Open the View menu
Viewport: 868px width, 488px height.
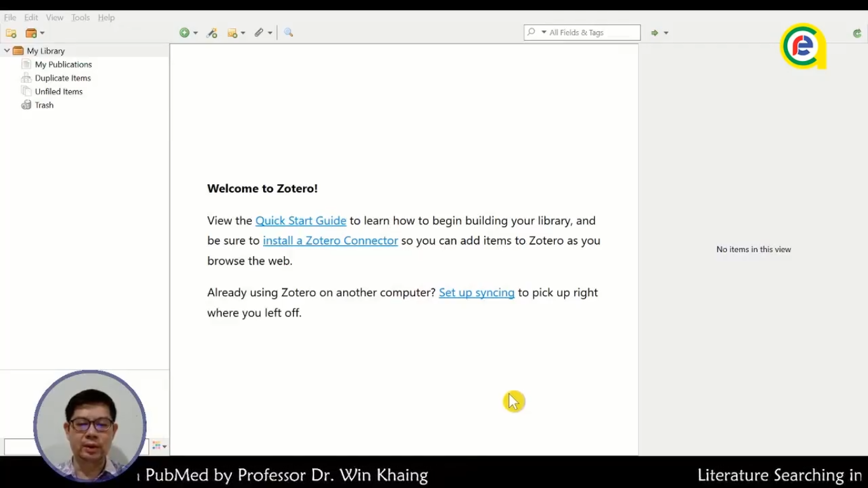[55, 18]
